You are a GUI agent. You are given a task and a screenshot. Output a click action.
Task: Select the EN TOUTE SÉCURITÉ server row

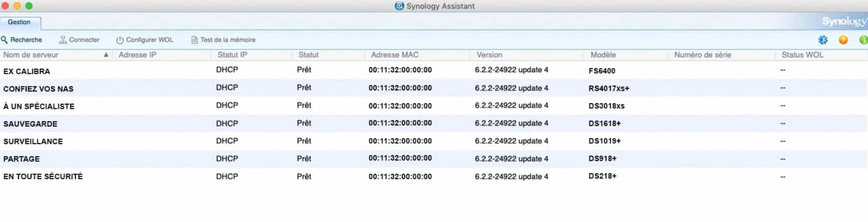[x=434, y=176]
